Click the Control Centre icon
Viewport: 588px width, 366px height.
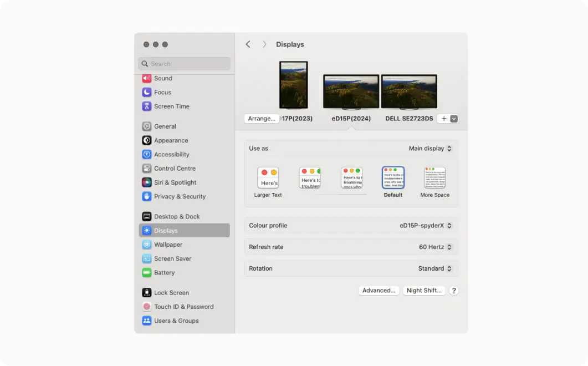147,168
